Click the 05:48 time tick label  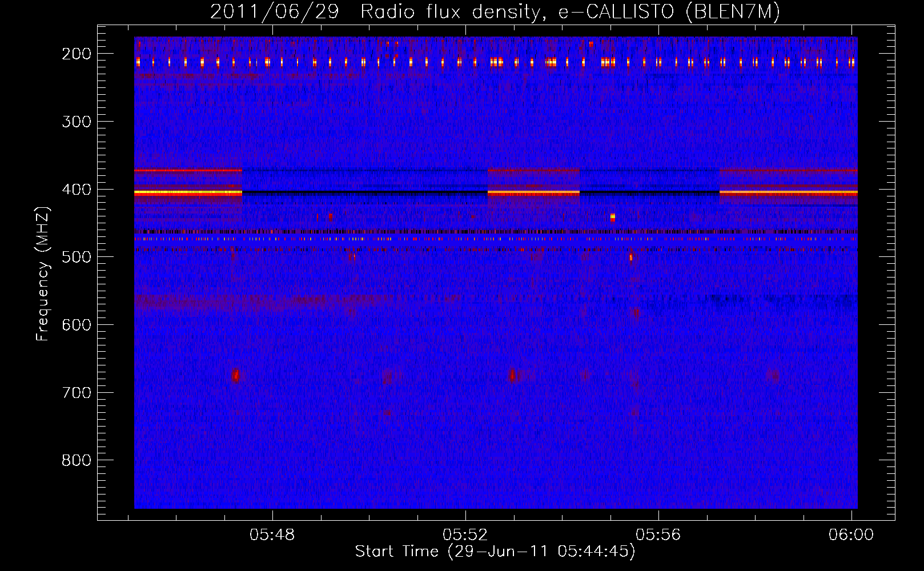272,535
